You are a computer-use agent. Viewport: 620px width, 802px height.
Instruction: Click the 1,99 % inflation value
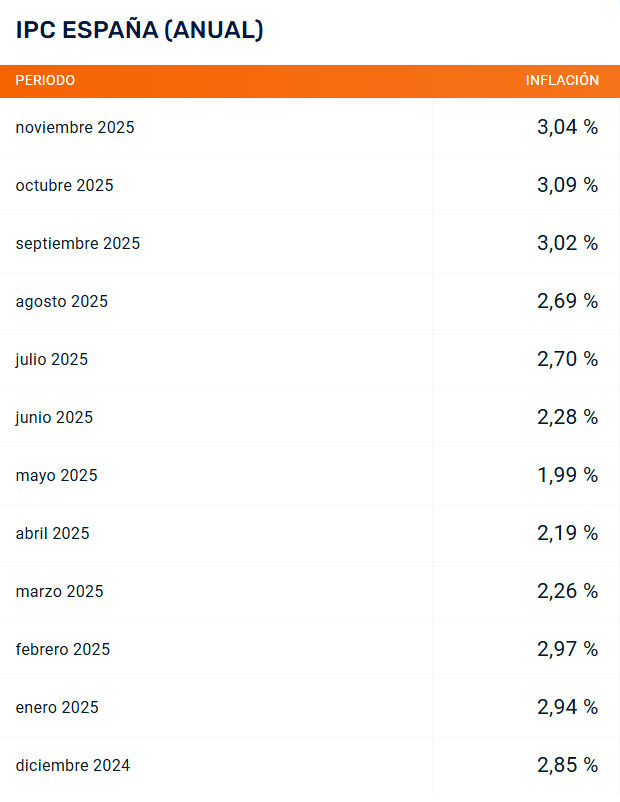[567, 475]
